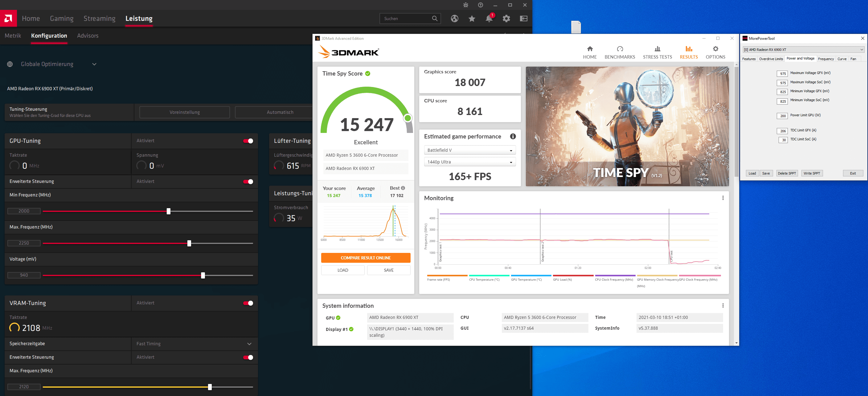Switch to the Home tab in Radeon Software
The image size is (868, 396).
tap(31, 19)
